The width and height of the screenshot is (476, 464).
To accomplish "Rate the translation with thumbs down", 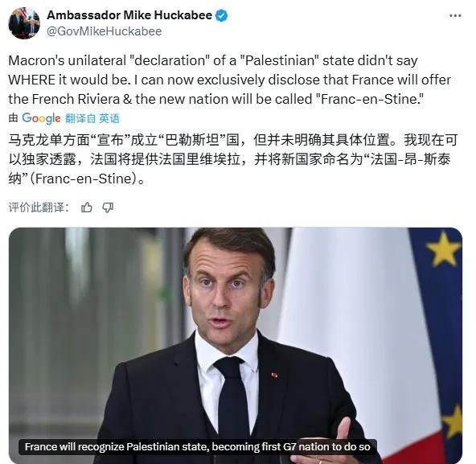I will pos(108,207).
